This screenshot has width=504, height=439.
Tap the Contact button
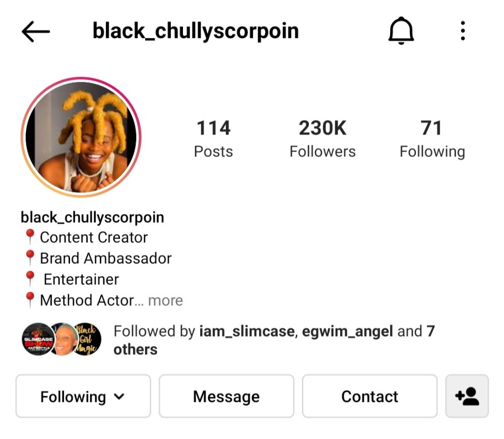369,396
